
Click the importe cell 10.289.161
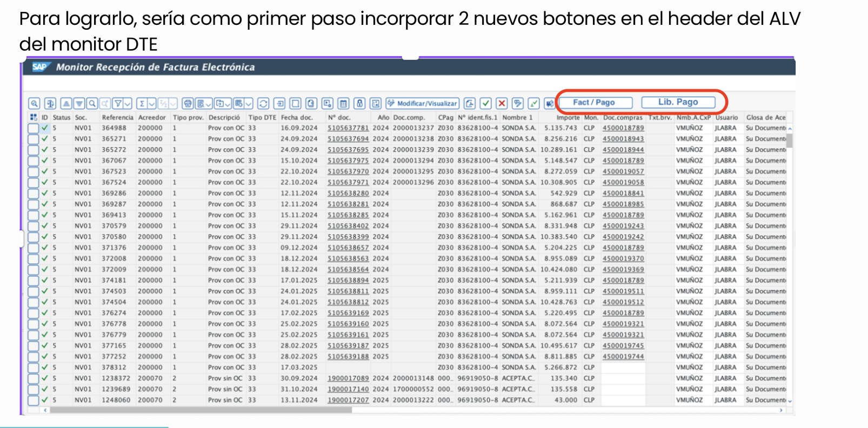point(559,150)
